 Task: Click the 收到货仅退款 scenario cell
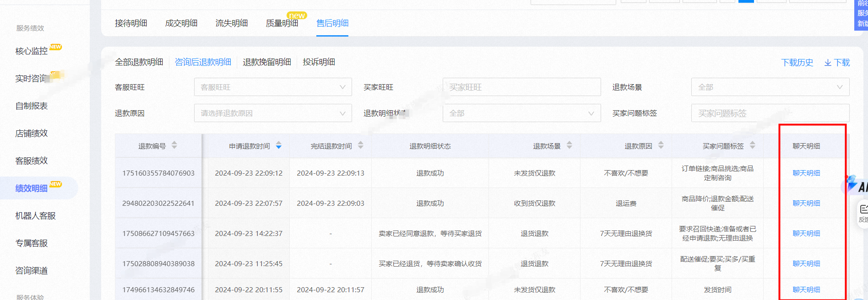(534, 203)
